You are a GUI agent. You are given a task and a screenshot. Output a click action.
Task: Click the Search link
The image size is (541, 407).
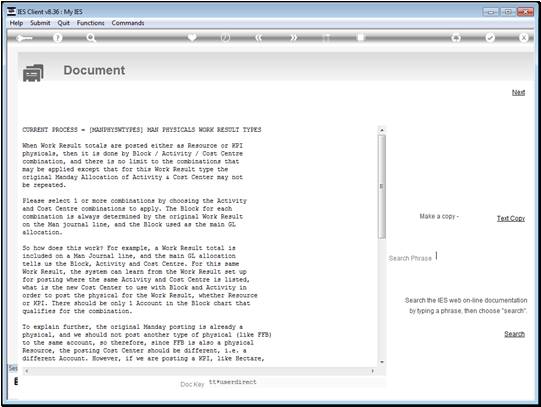(514, 334)
